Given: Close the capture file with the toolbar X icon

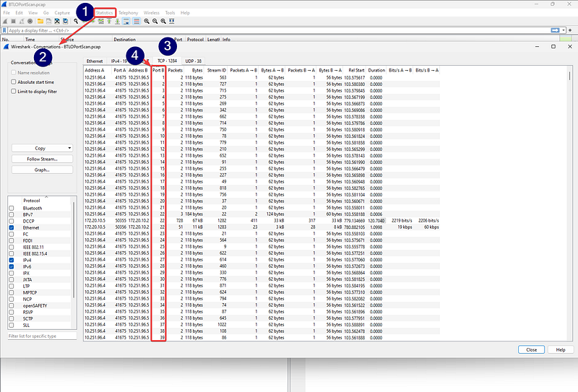Looking at the screenshot, I should 57,22.
